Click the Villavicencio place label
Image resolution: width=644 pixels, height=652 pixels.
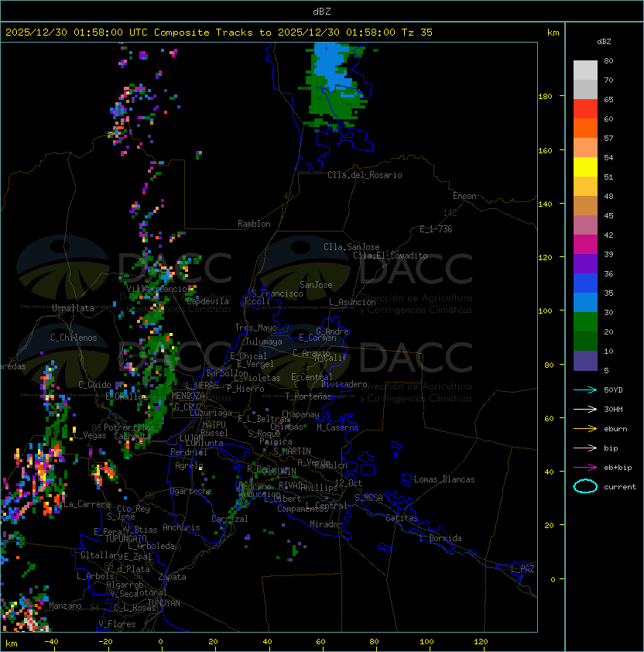156,289
